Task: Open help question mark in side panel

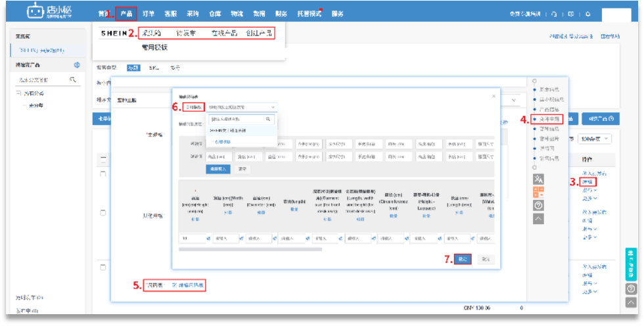Action: click(x=538, y=205)
